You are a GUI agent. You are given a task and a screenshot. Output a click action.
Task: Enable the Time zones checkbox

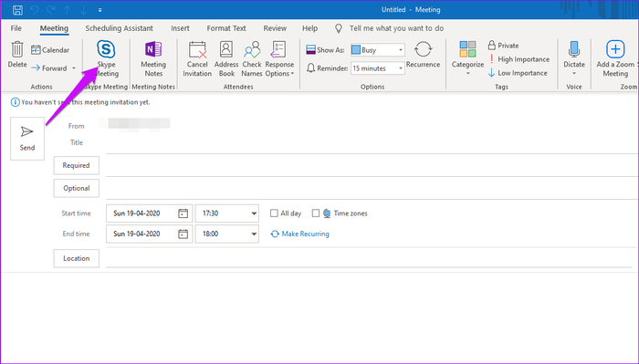point(316,213)
